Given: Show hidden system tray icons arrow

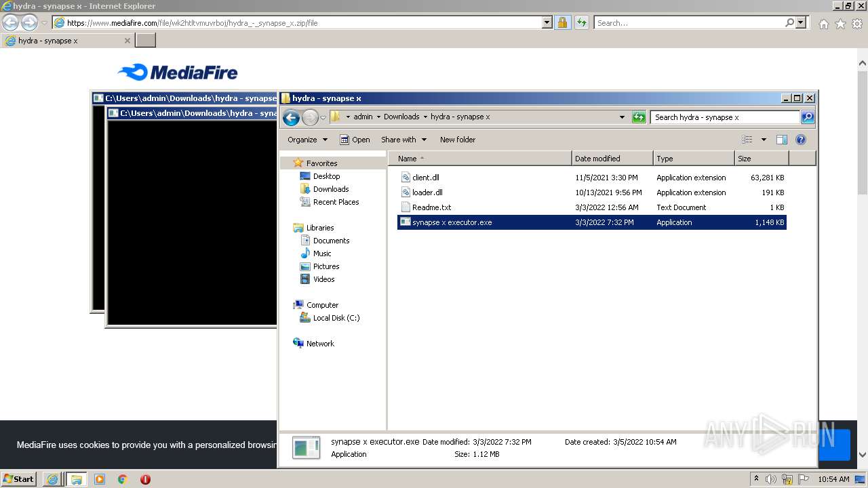Looking at the screenshot, I should tap(756, 479).
